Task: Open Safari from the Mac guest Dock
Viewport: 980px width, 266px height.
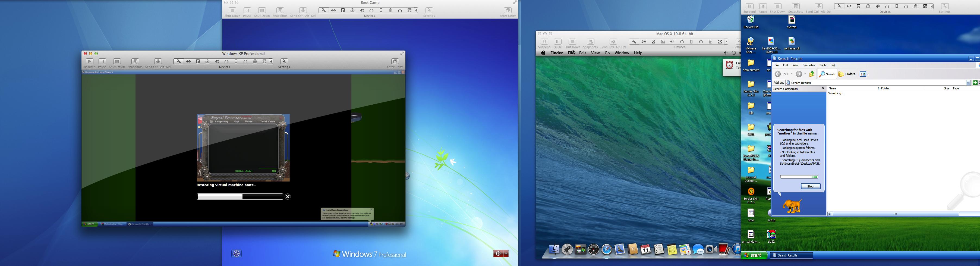Action: point(607,250)
